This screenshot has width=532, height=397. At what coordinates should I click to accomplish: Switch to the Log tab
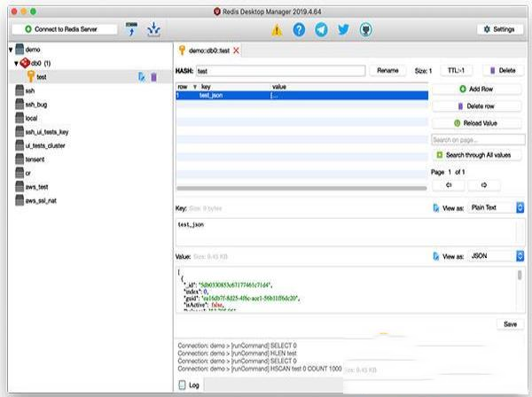[190, 385]
